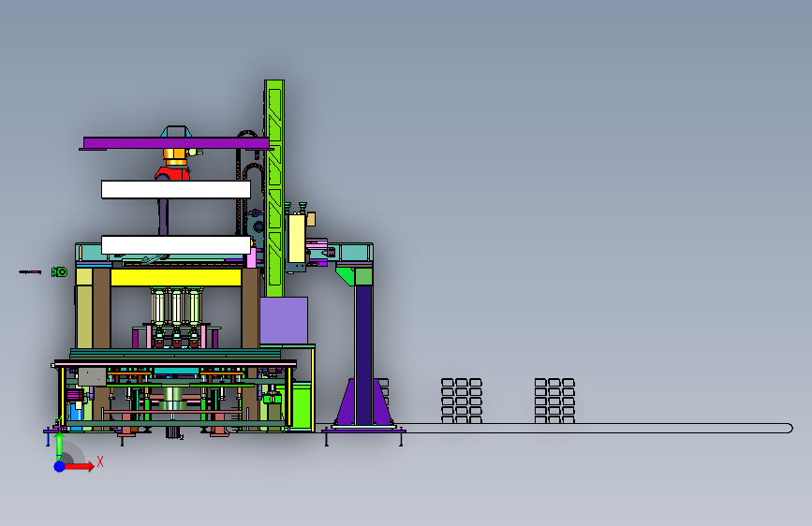Select the cyan trapezoid bracket atop purple beam
The height and width of the screenshot is (526, 812).
[x=176, y=131]
